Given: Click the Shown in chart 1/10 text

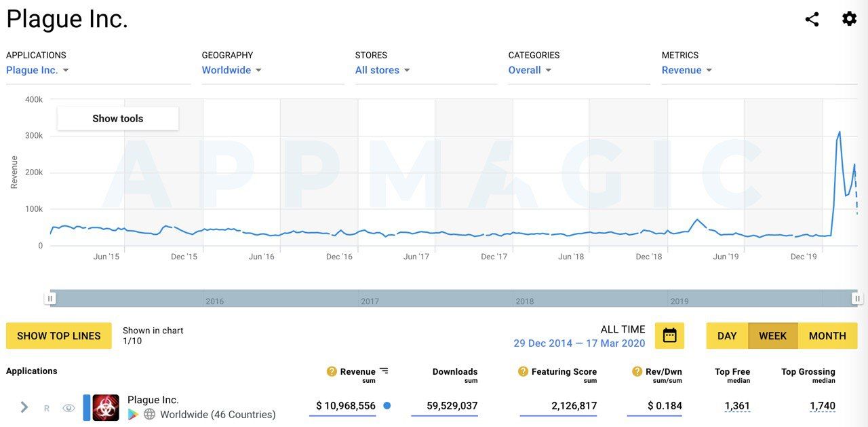Looking at the screenshot, I should [x=153, y=335].
